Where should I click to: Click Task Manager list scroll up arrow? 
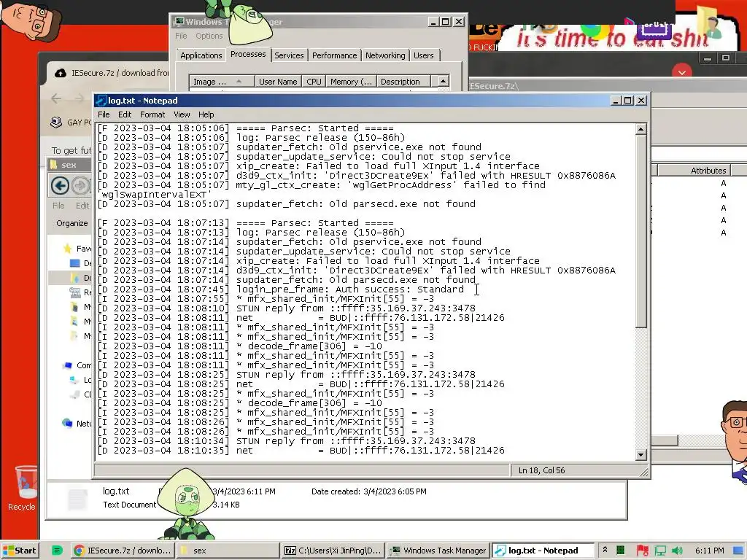click(x=443, y=81)
